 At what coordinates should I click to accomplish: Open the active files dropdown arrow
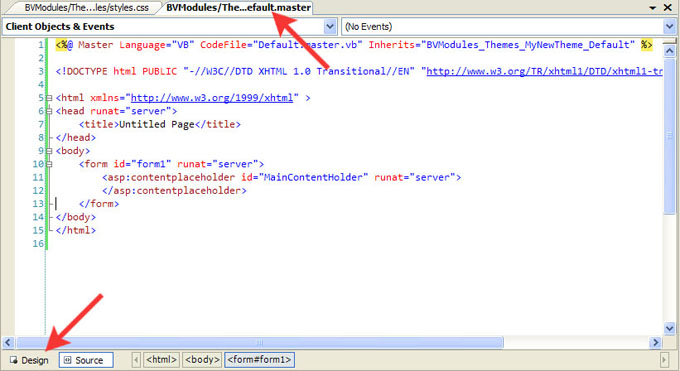[652, 7]
